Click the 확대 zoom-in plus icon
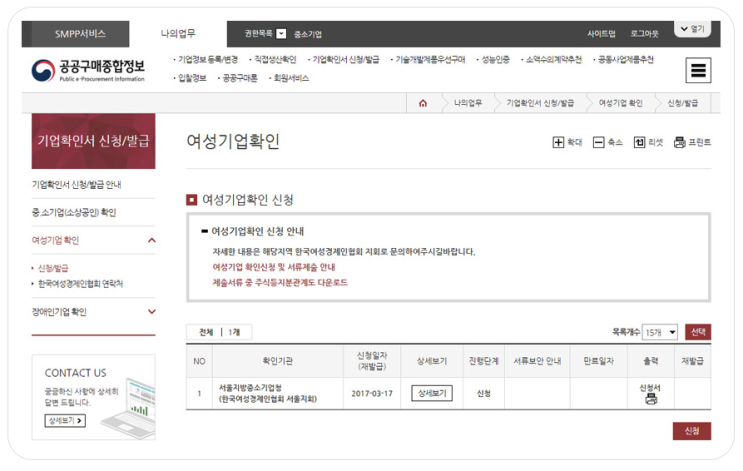Viewport: 743px width, 471px height. click(x=558, y=142)
